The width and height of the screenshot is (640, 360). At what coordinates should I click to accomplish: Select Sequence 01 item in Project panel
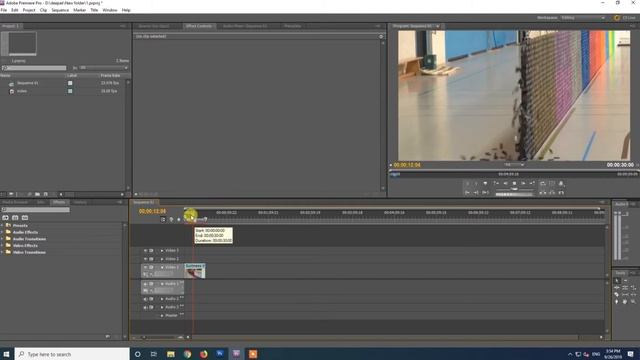tap(27, 83)
